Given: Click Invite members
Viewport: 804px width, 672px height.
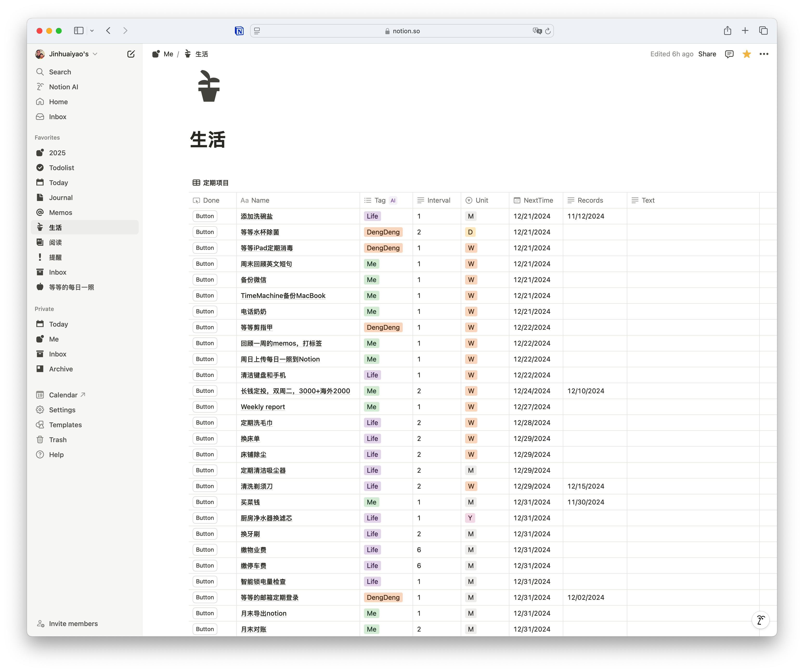Looking at the screenshot, I should (x=67, y=624).
